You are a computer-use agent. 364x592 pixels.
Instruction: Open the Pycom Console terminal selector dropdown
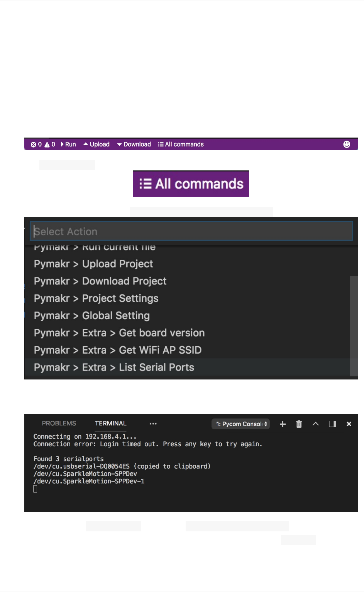240,424
